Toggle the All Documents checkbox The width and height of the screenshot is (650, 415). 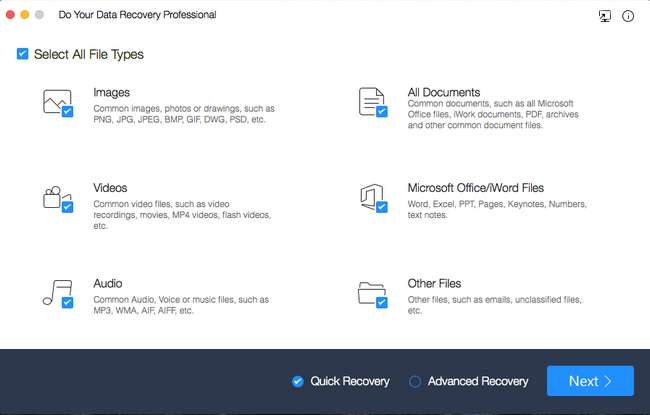382,112
